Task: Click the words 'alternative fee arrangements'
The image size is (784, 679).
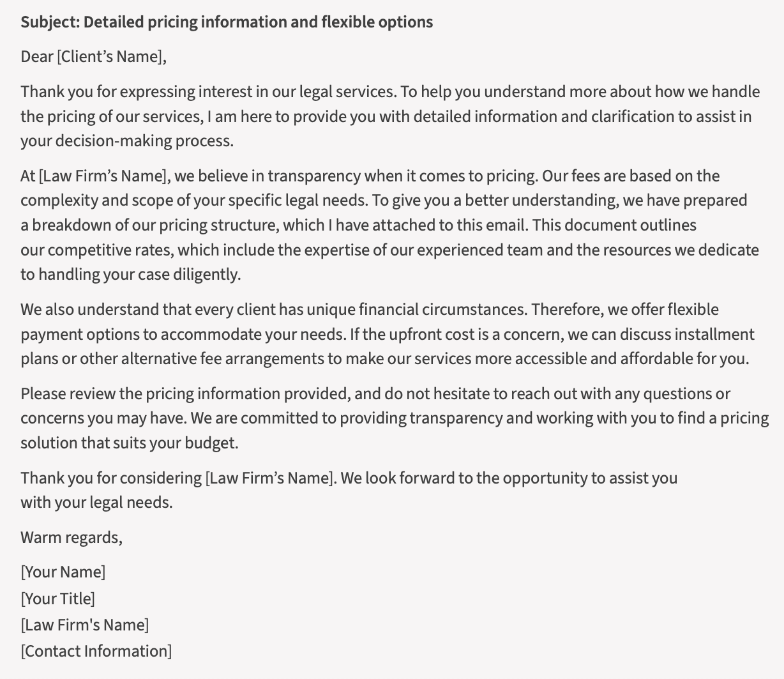Action: point(223,359)
